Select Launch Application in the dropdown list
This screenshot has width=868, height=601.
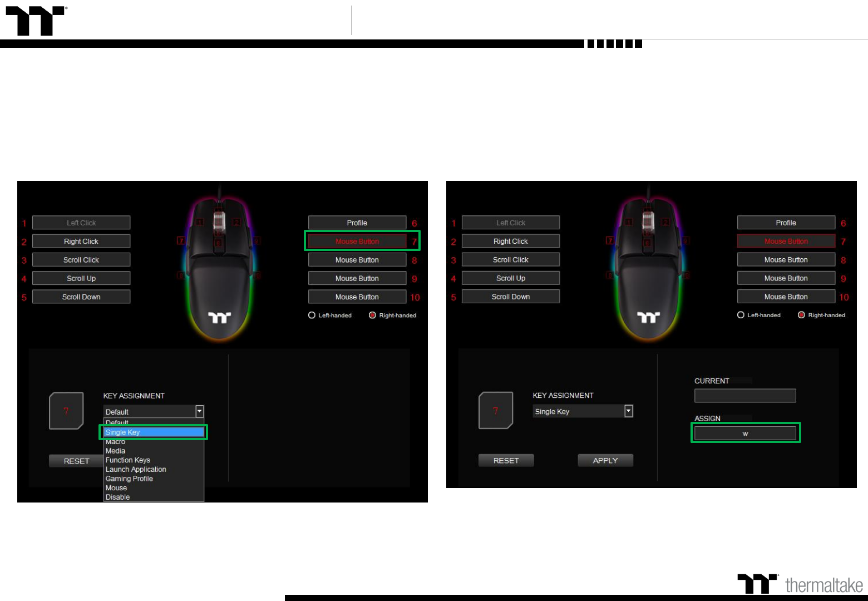click(x=136, y=469)
